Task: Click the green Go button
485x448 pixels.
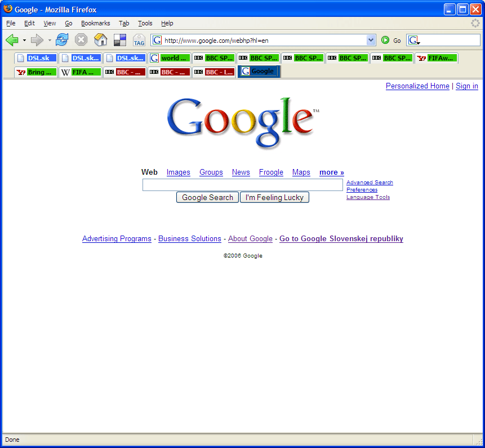Action: (391, 40)
